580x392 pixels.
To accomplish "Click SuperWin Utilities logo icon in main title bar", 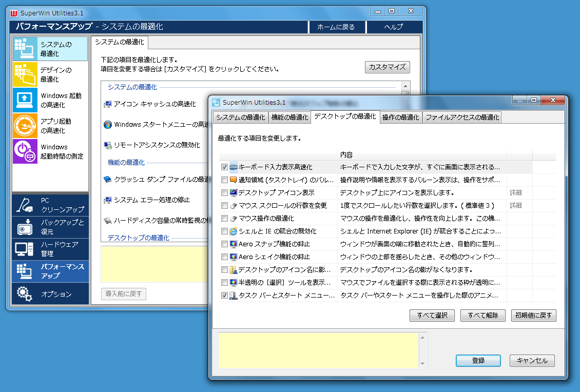I will 14,13.
